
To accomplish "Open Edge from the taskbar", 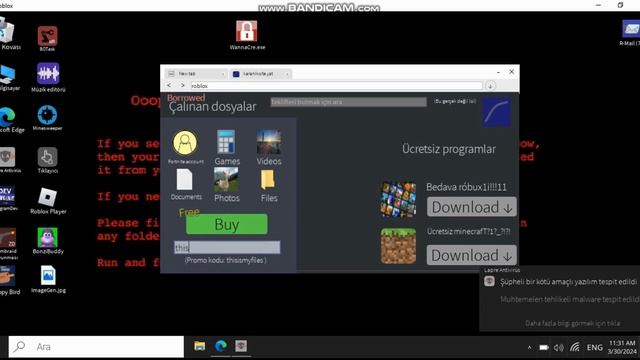I will [221, 346].
